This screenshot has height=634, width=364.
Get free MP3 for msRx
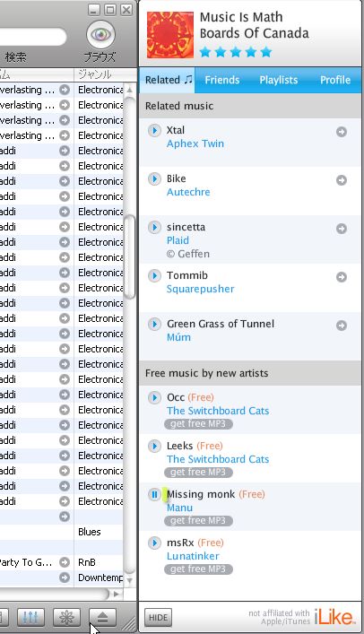198,569
